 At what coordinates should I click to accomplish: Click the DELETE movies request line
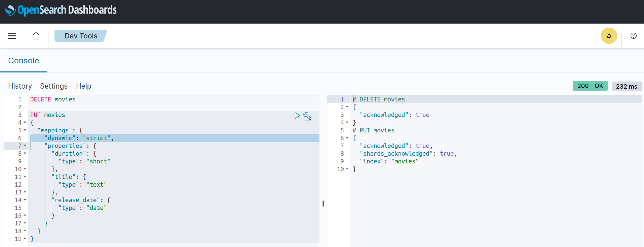(x=53, y=99)
